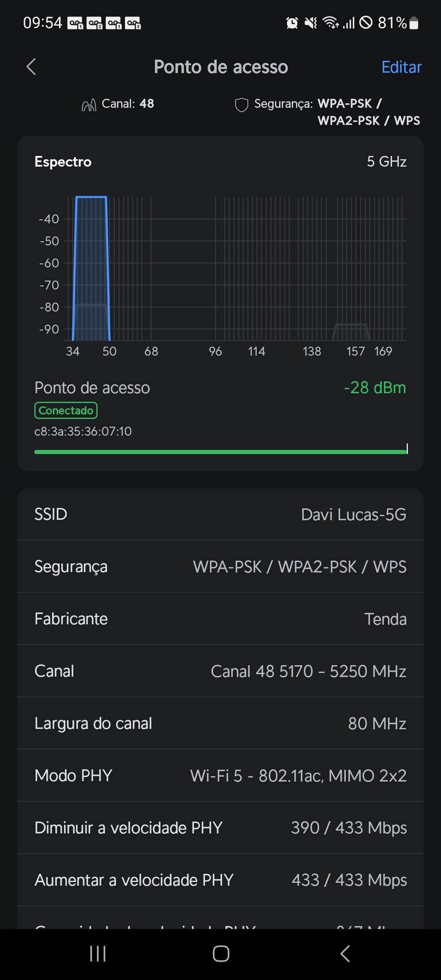Tap the alarm clock status icon
Image resolution: width=441 pixels, height=980 pixels.
point(292,23)
